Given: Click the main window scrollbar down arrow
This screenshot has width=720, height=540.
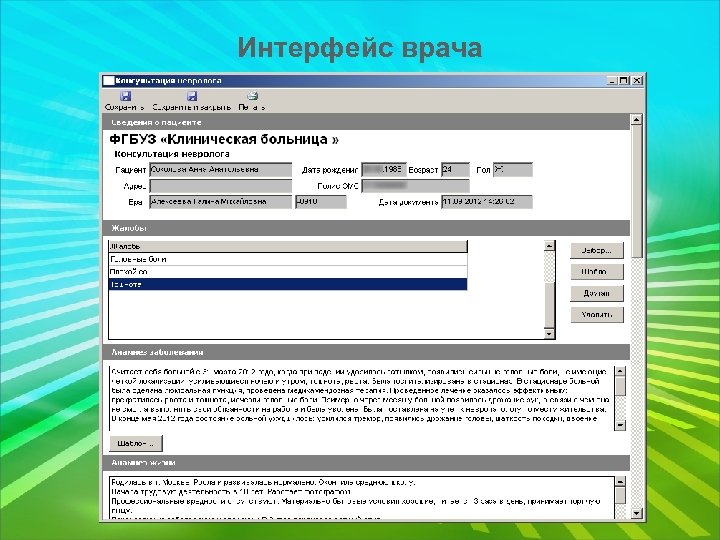Looking at the screenshot, I should (636, 513).
